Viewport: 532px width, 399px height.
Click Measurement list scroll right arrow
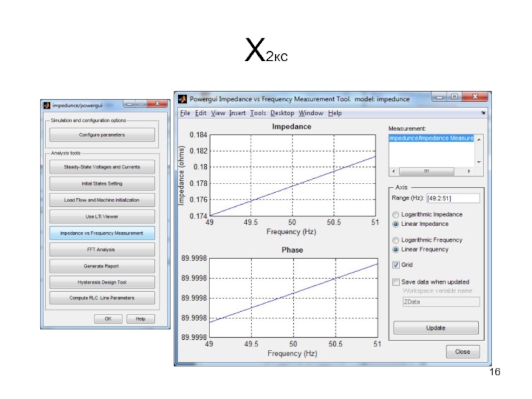(x=469, y=172)
